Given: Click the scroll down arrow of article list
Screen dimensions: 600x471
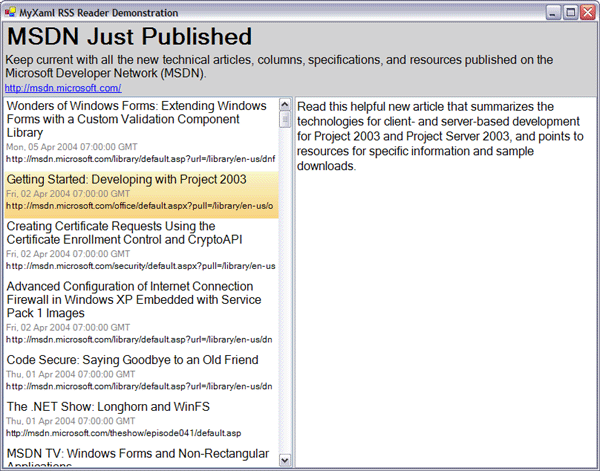Looking at the screenshot, I should click(x=285, y=460).
